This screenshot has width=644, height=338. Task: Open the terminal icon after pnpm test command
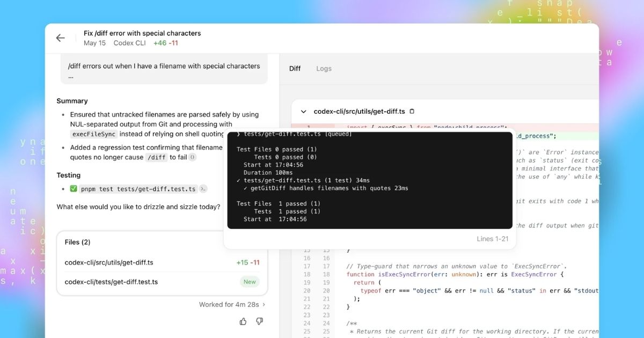(x=203, y=189)
